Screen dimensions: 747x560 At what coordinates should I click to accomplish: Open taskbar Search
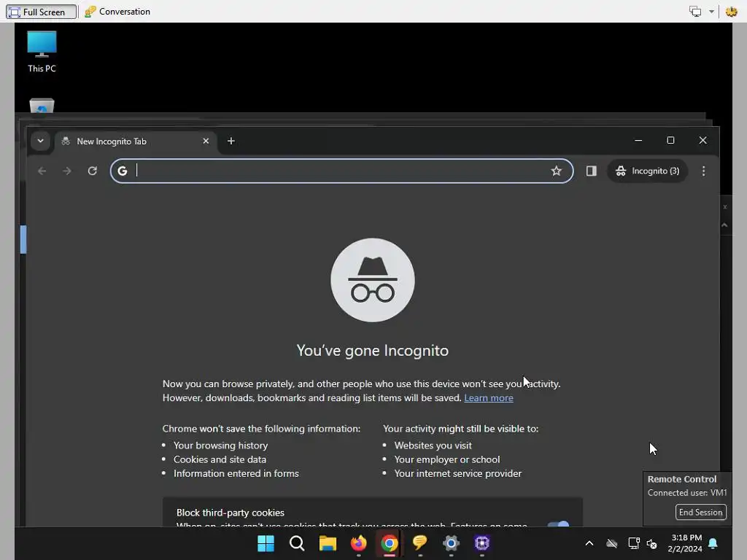click(x=297, y=543)
